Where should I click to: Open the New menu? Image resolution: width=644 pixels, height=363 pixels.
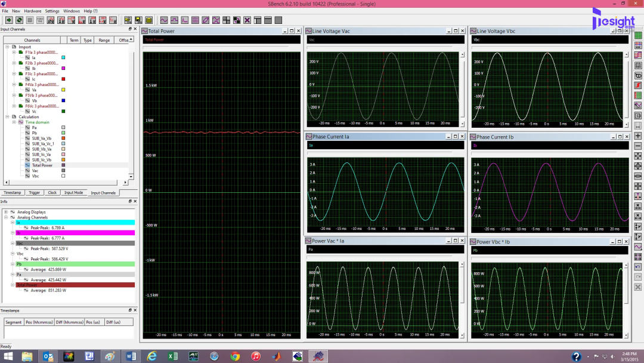tap(16, 11)
